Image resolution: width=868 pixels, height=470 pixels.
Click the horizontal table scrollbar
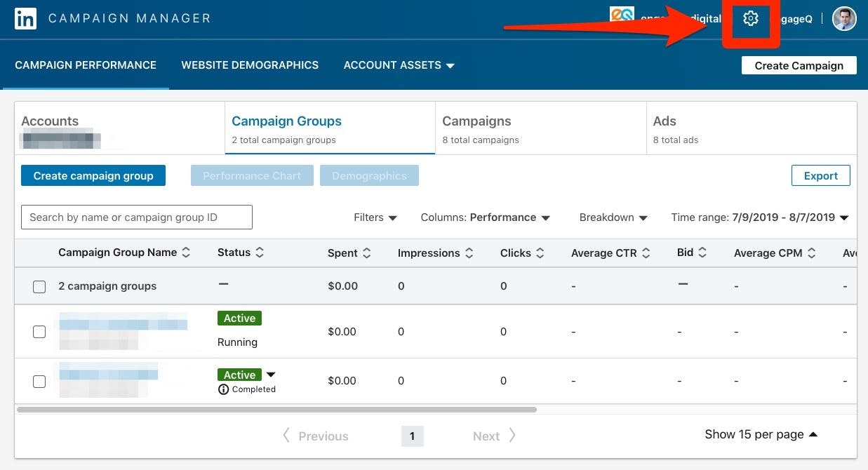[x=276, y=409]
